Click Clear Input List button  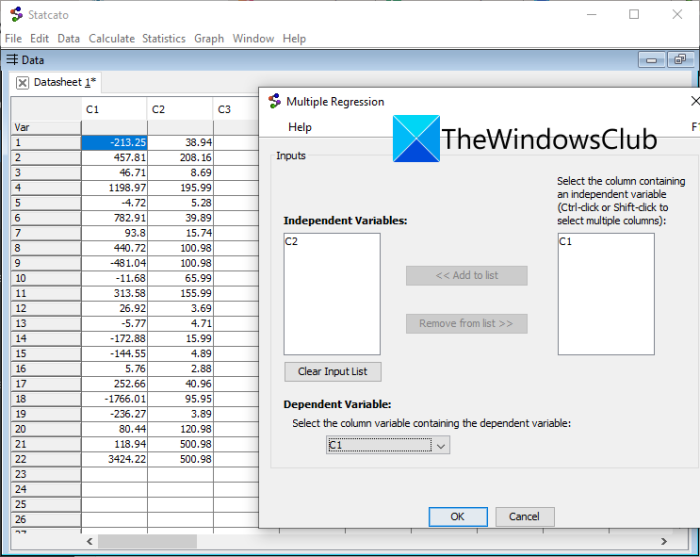pyautogui.click(x=333, y=371)
